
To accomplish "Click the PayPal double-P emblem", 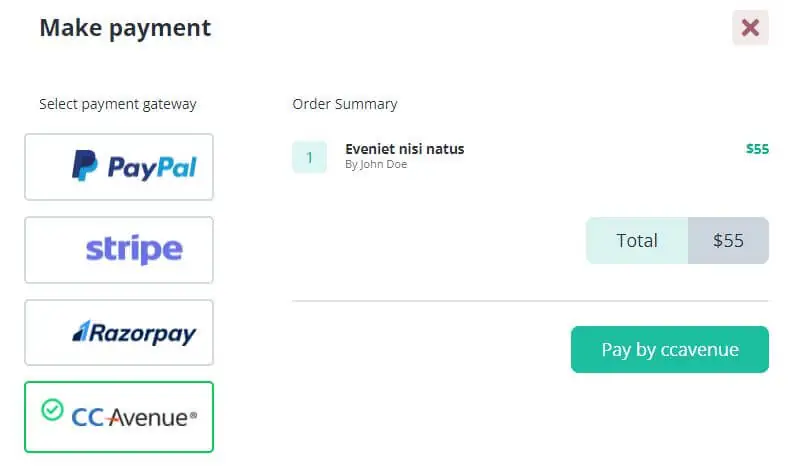I will pyautogui.click(x=84, y=166).
